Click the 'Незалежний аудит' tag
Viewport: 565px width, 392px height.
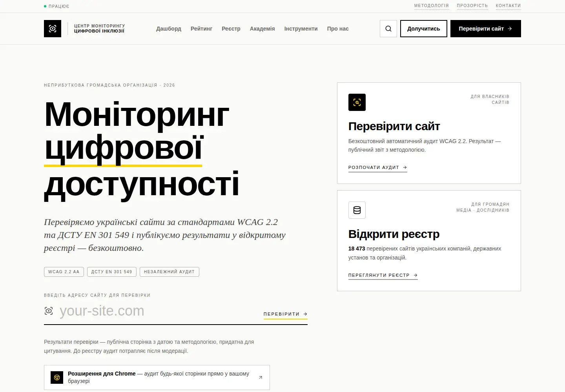(x=169, y=272)
